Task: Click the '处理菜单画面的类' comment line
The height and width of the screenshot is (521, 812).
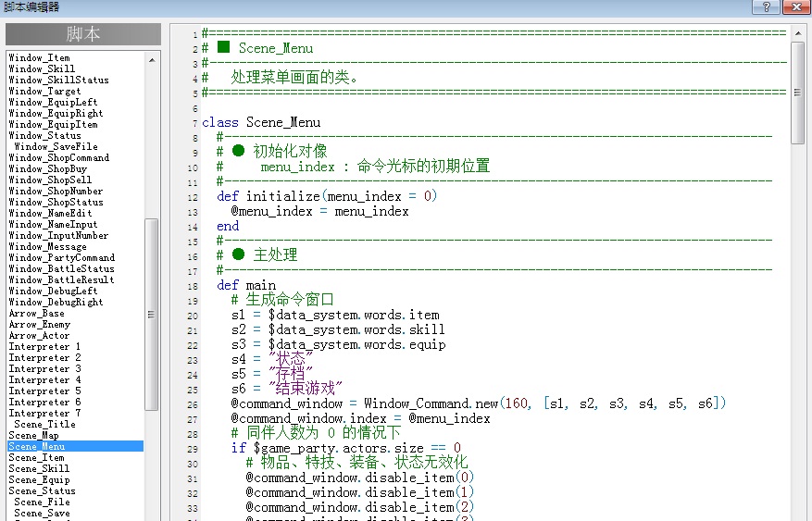Action: coord(281,78)
